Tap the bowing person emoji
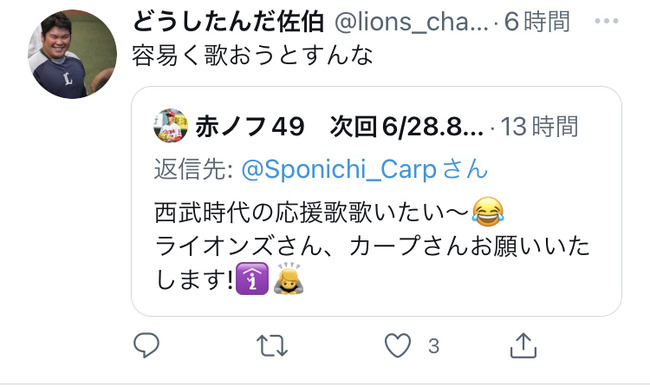The width and height of the screenshot is (650, 387). point(289,278)
